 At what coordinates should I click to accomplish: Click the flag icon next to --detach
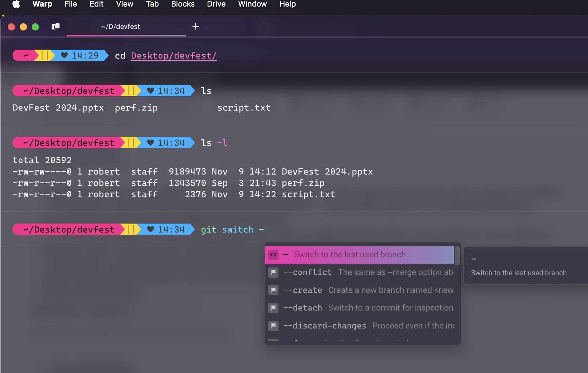(273, 308)
